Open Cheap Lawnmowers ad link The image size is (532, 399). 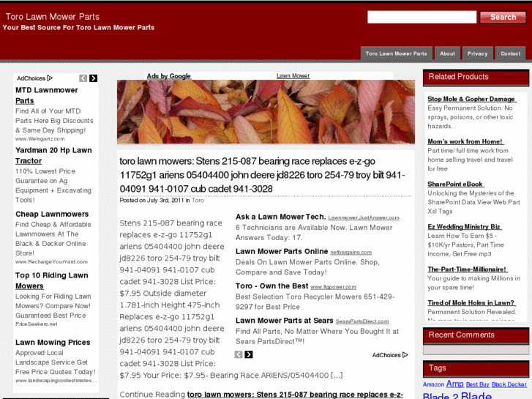click(52, 215)
